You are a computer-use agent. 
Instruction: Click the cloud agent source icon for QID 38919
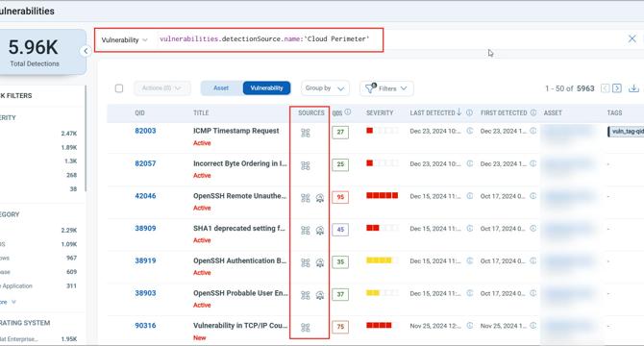(320, 263)
